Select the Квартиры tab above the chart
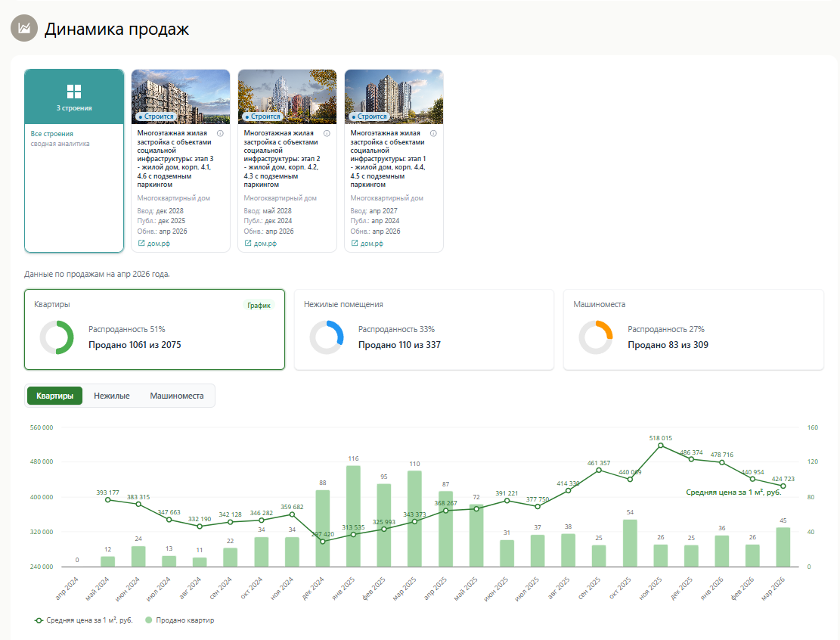This screenshot has height=640, width=840. coord(54,396)
